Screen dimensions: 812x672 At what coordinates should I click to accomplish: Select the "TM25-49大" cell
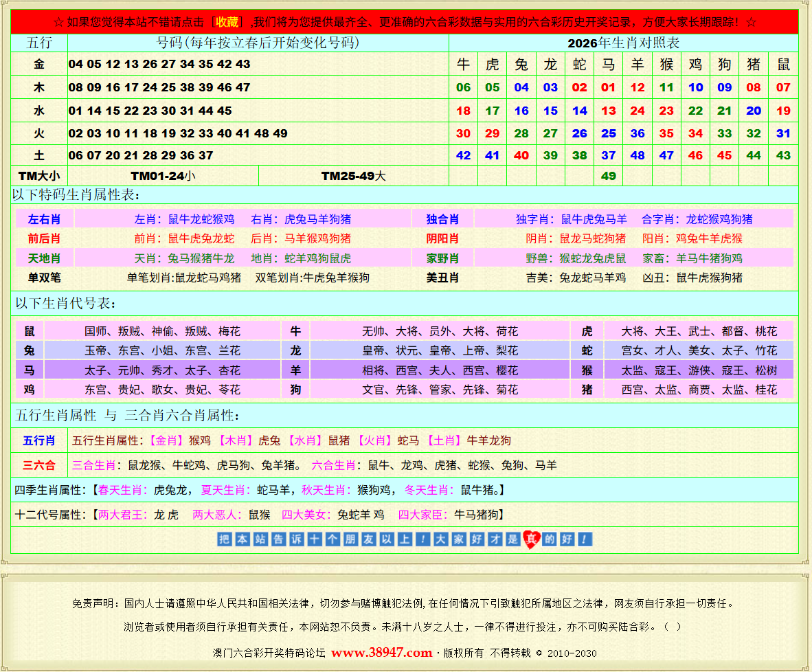pyautogui.click(x=353, y=176)
